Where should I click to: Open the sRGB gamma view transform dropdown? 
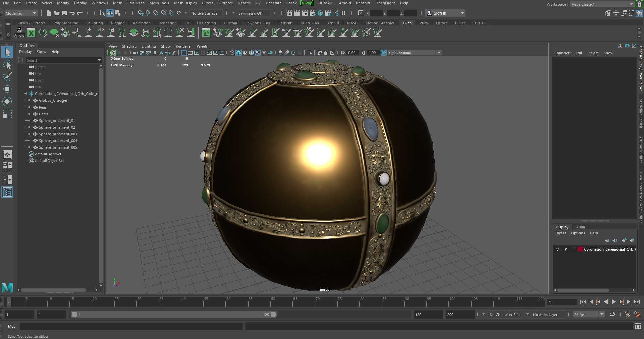pyautogui.click(x=415, y=53)
